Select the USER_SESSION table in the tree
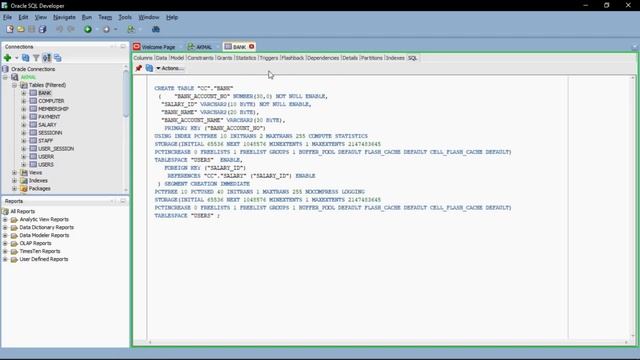This screenshot has height=360, width=640. coord(56,149)
